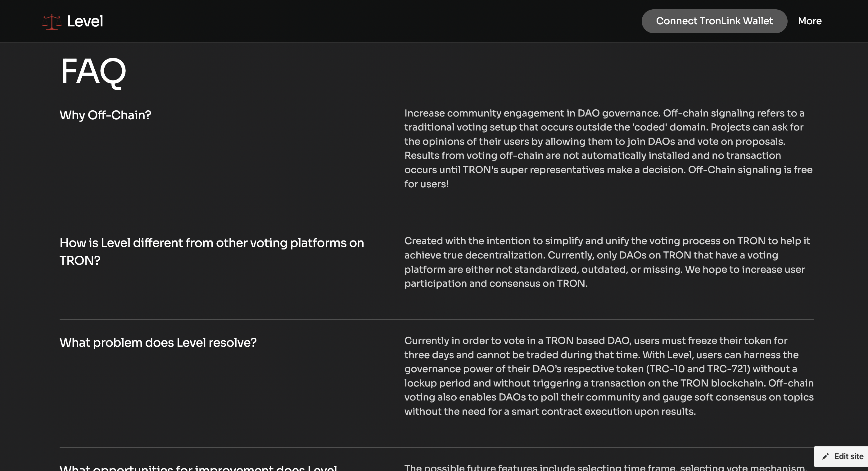Image resolution: width=868 pixels, height=471 pixels.
Task: Click the red scales logo icon
Action: tap(52, 21)
